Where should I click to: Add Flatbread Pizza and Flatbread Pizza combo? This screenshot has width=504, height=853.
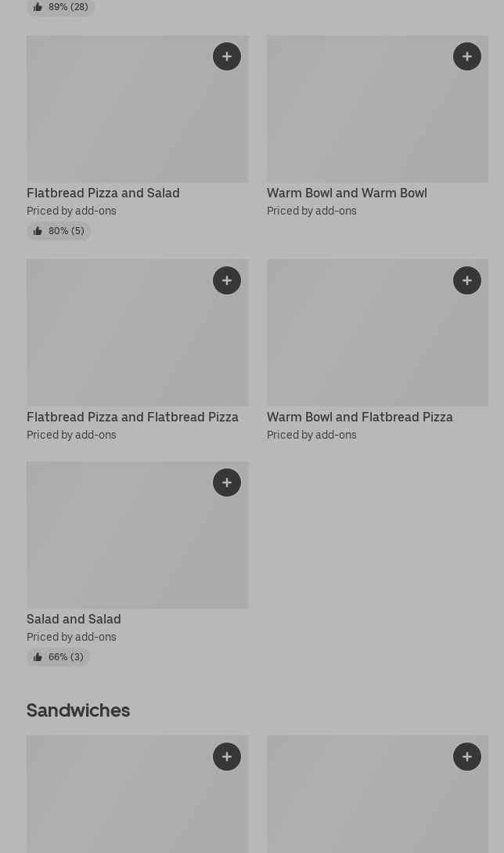227,280
